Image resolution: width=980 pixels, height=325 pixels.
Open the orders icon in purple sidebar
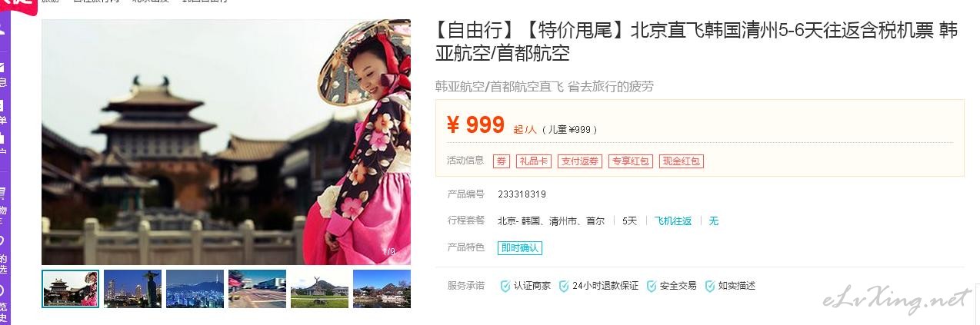tap(2, 105)
